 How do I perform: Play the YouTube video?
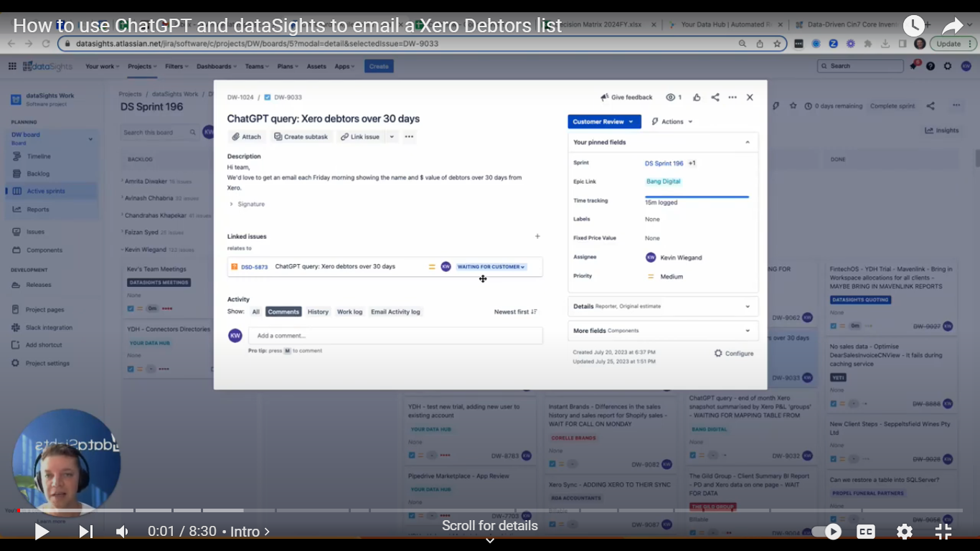point(42,532)
